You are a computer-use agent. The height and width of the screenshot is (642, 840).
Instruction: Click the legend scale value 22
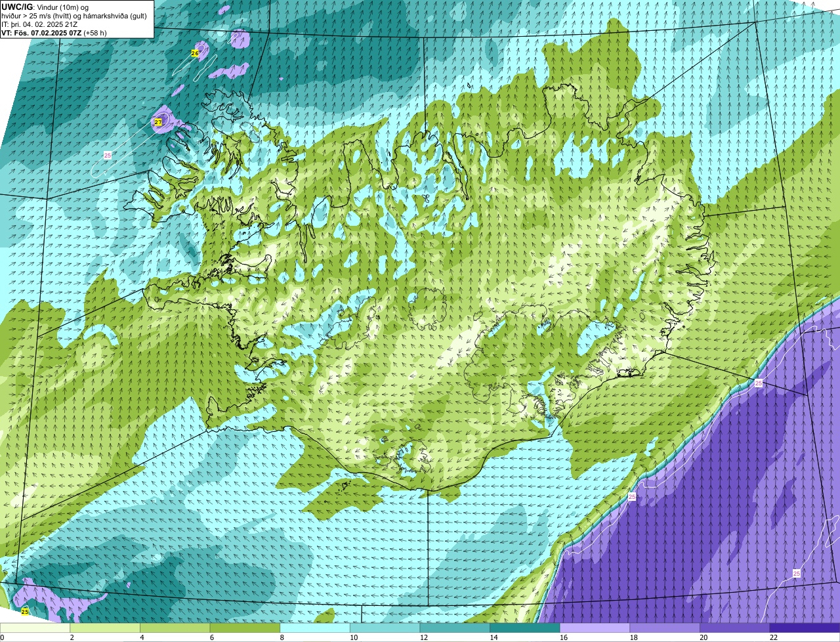[774, 637]
